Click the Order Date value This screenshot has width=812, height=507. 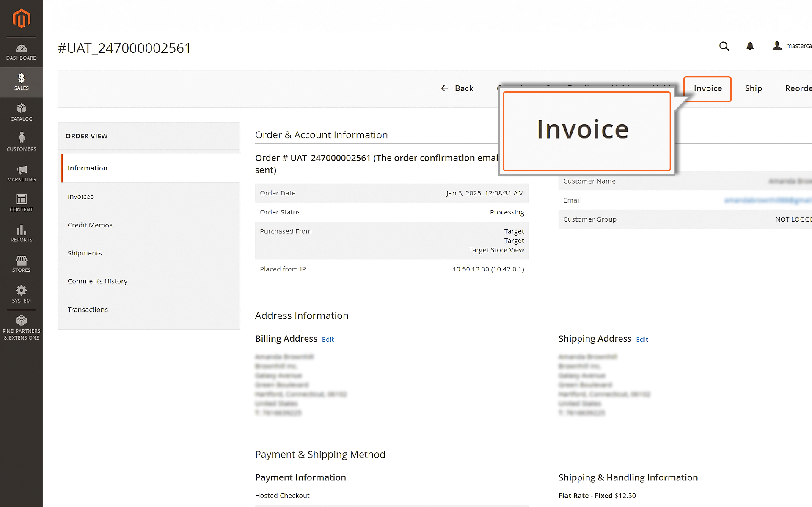pos(485,193)
